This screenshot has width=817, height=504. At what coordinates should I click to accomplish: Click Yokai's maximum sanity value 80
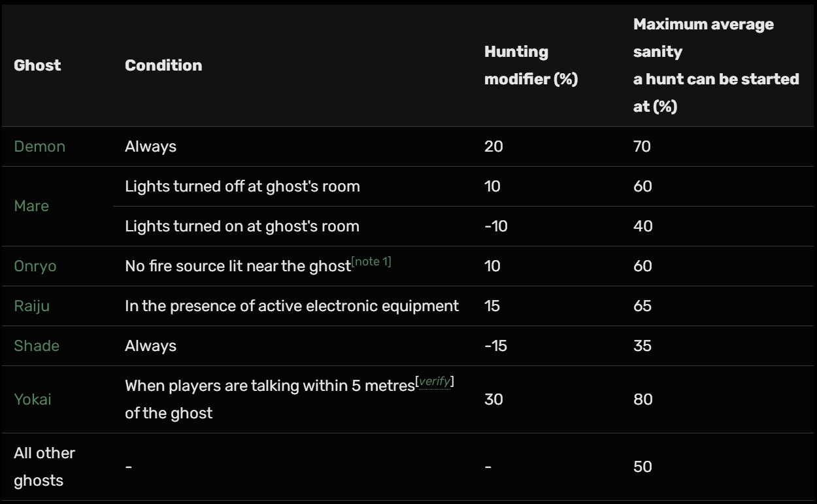click(x=642, y=399)
